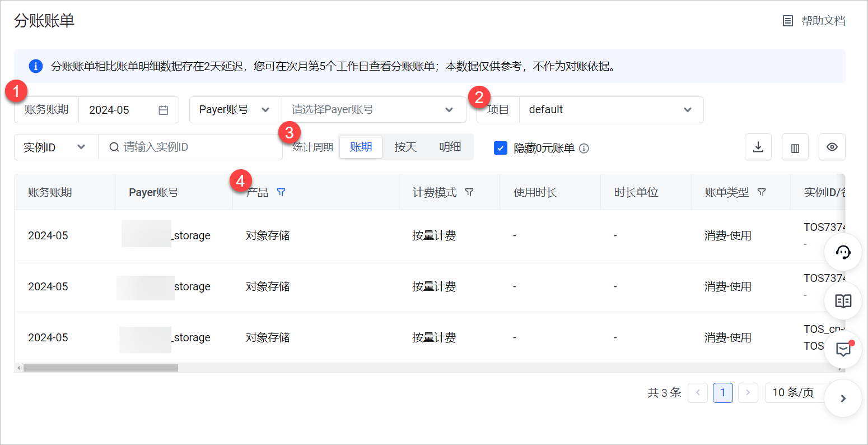Open the 账单类型 column filter icon

[x=762, y=192]
